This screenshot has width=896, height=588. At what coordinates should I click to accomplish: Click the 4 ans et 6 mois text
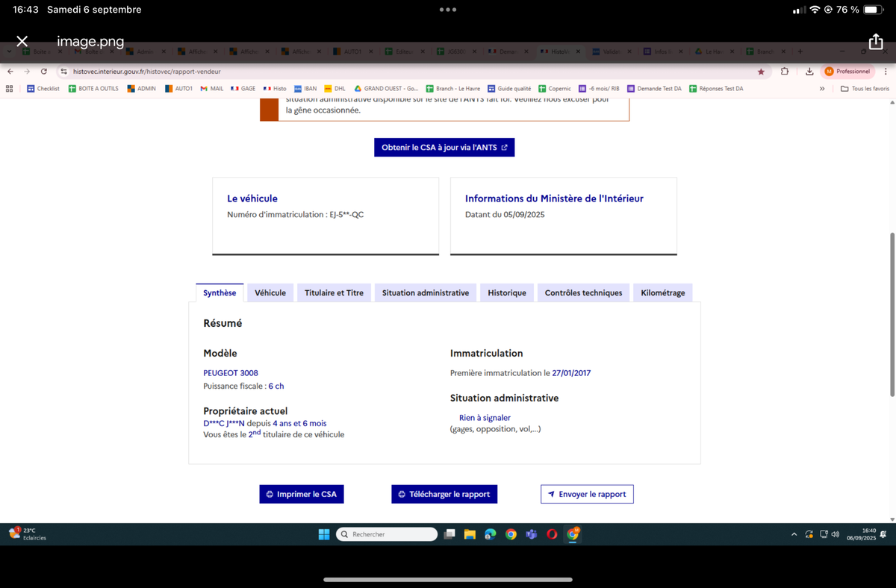pos(299,423)
